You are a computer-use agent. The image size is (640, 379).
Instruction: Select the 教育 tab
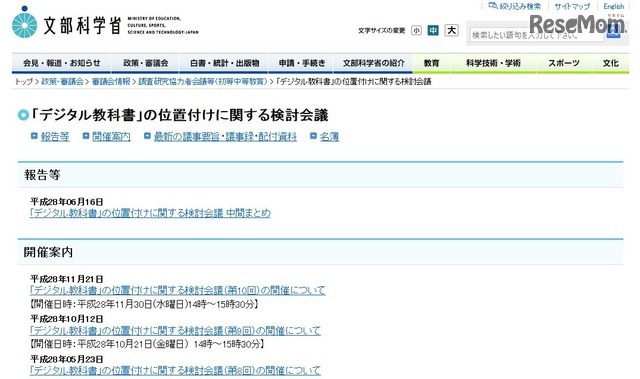point(431,63)
